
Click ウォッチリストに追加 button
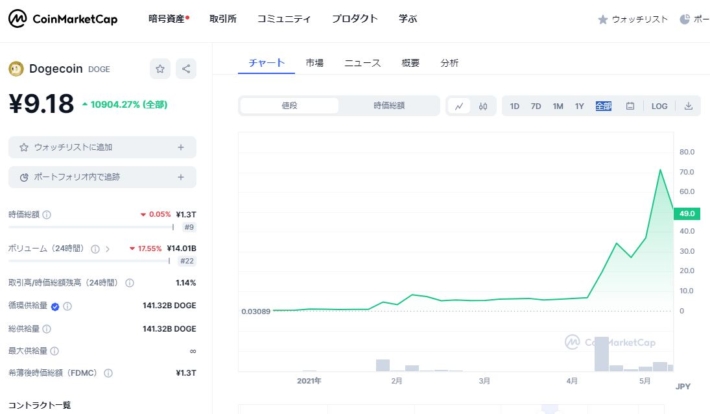[102, 147]
